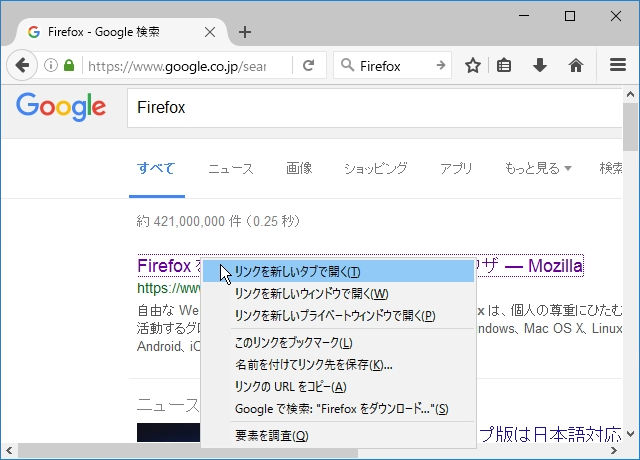The image size is (640, 460).
Task: Click result count text 約 421,000,000 件
Action: click(x=189, y=221)
